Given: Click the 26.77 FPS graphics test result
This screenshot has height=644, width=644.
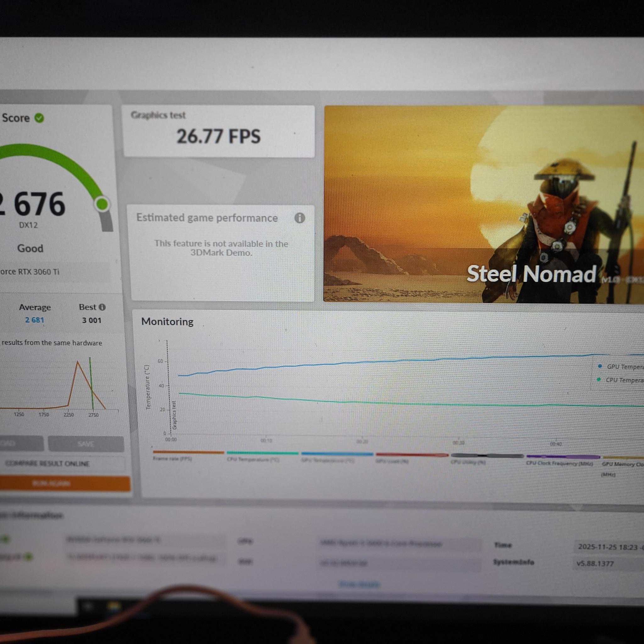Looking at the screenshot, I should [x=218, y=136].
